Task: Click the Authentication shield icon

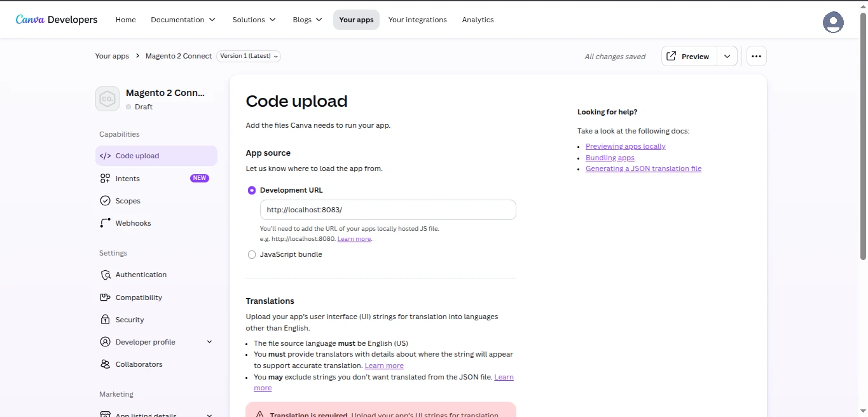Action: 106,275
